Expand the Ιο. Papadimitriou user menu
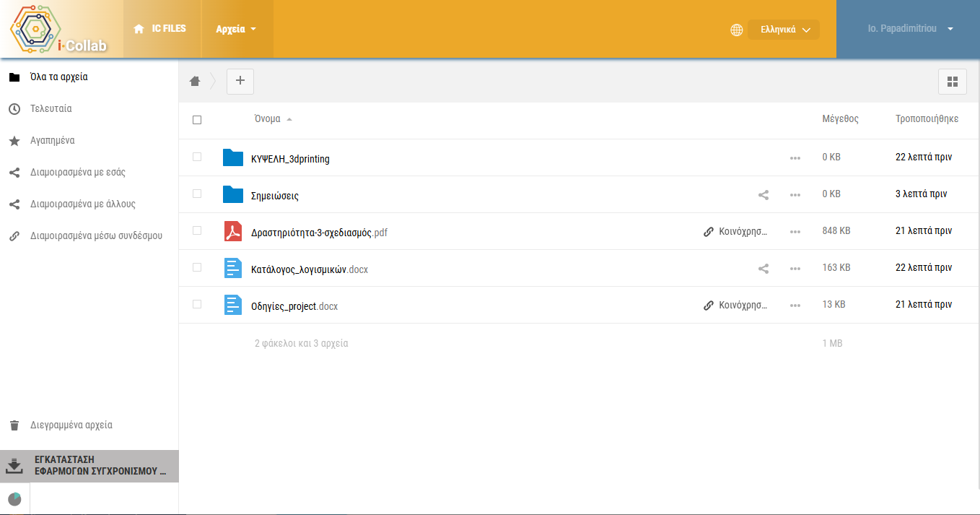This screenshot has width=980, height=515. [x=911, y=29]
